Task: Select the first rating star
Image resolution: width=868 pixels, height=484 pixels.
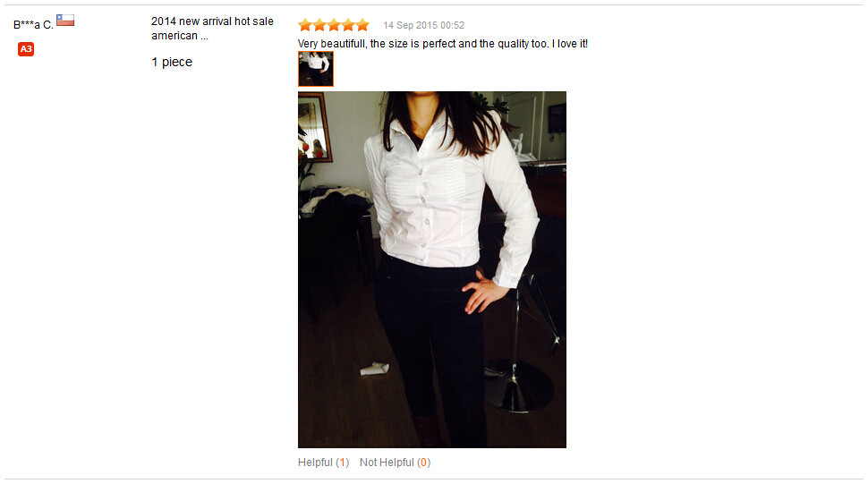Action: click(x=304, y=25)
